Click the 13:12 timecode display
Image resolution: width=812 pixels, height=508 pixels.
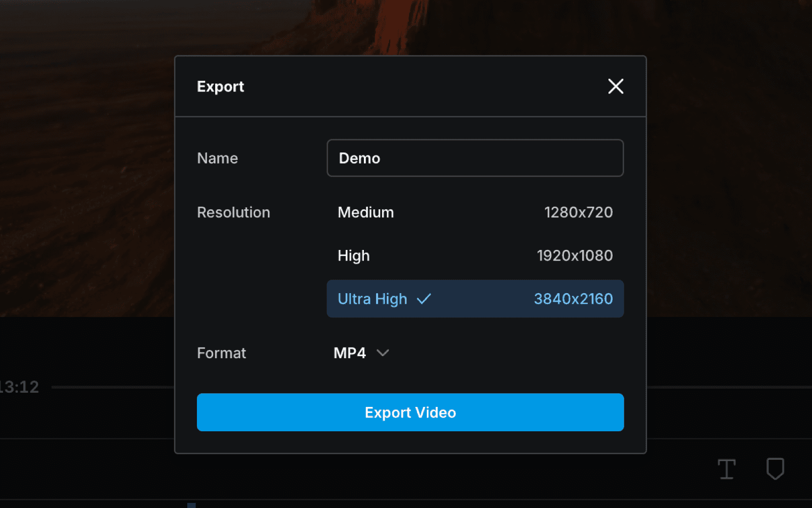19,387
